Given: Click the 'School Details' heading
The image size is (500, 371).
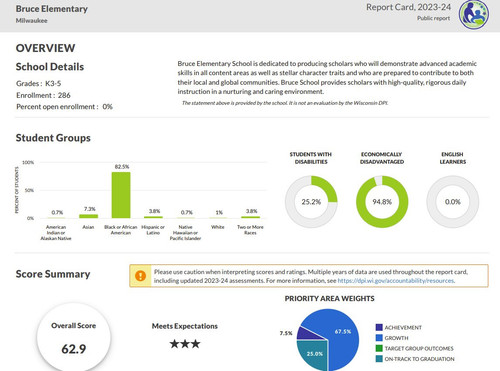Looking at the screenshot, I should pos(50,67).
